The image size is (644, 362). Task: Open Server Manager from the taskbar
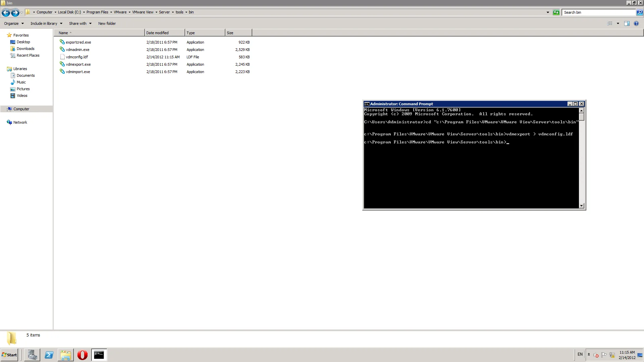[x=32, y=355]
